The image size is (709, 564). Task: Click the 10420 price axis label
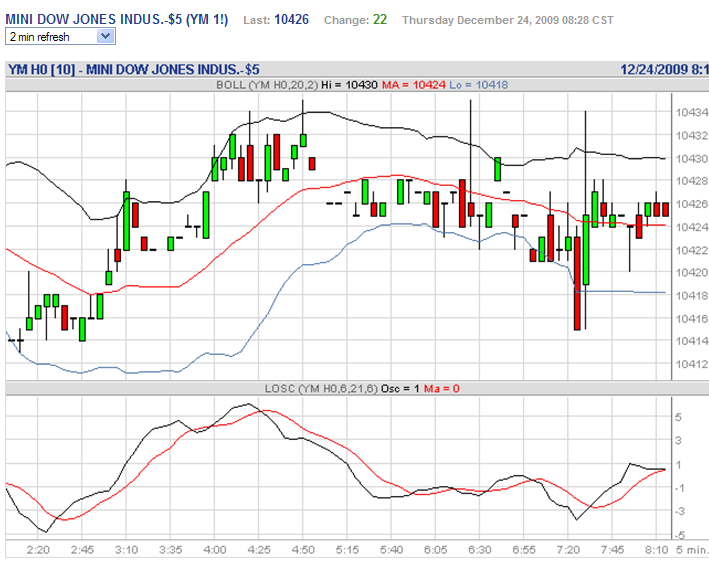pos(692,272)
